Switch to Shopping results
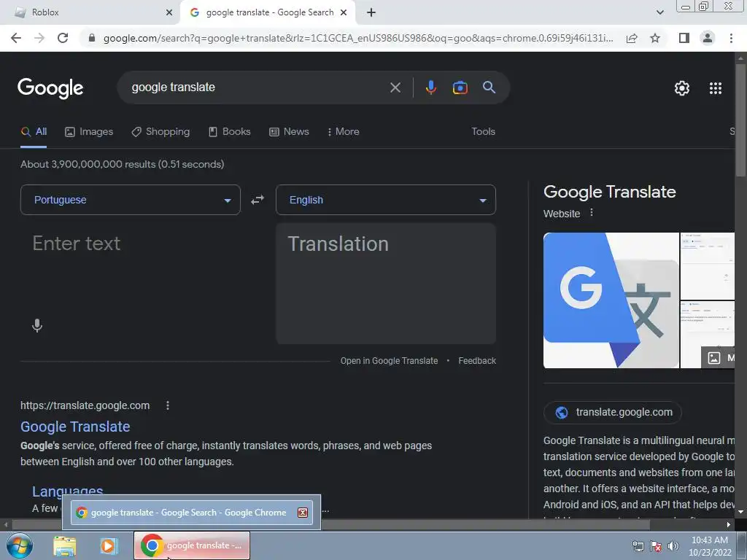 pos(160,131)
